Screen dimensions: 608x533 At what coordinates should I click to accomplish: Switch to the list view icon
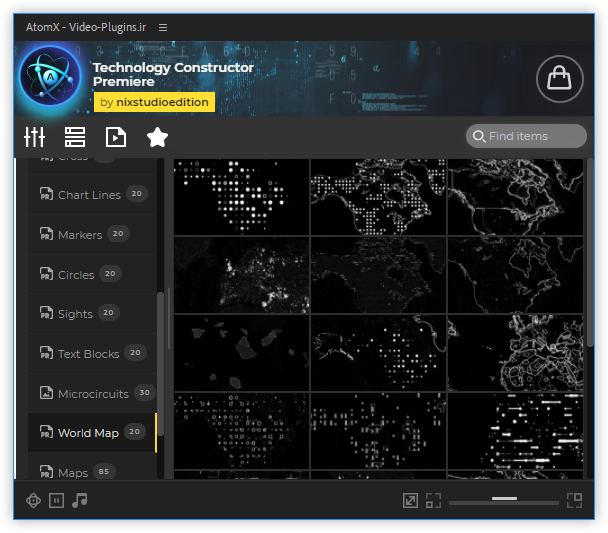tap(75, 137)
